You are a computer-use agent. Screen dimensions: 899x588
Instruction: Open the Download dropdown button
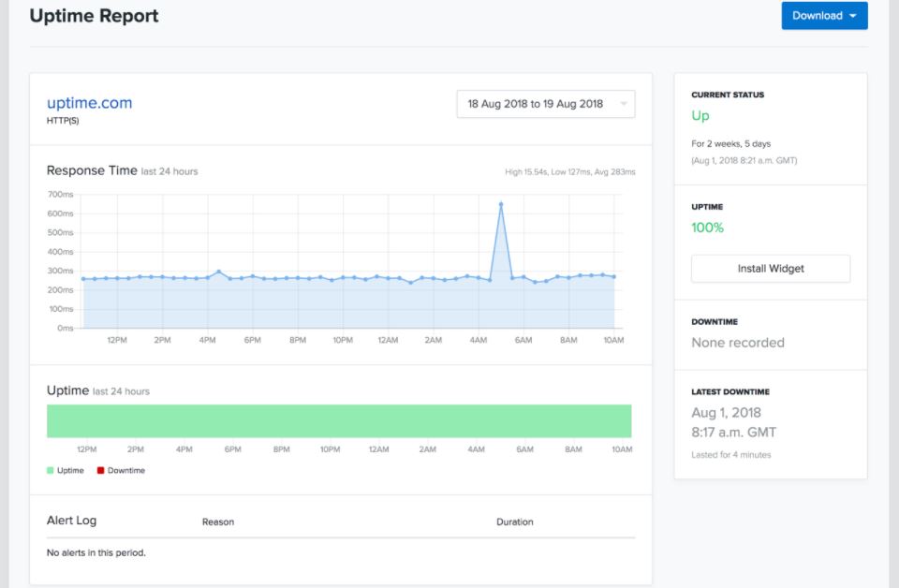coord(824,16)
